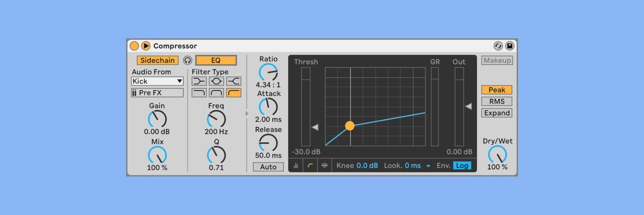Switch to collapsed view icon
Viewport: 644px width, 215px height.
[x=296, y=166]
